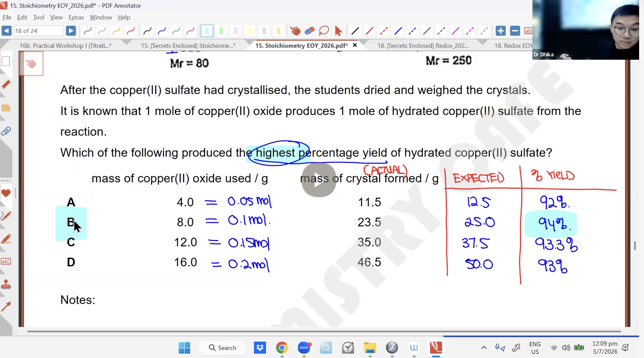Open Windows Start menu

point(184,348)
